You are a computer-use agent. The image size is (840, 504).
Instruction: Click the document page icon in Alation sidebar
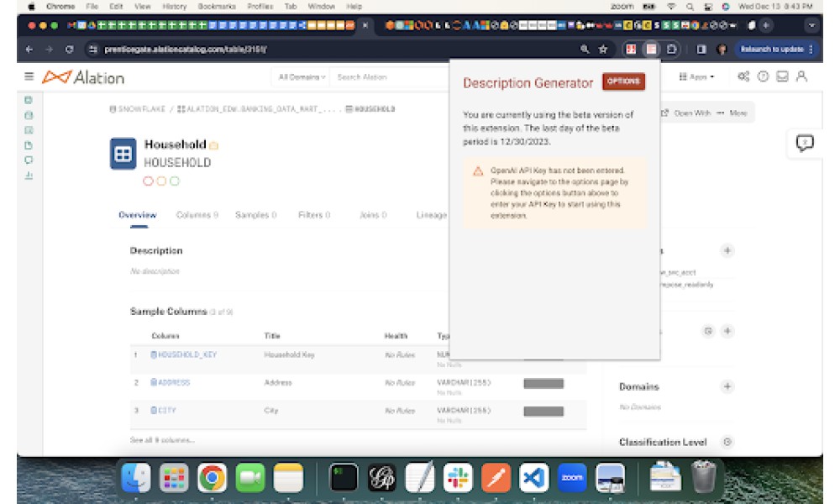(29, 145)
